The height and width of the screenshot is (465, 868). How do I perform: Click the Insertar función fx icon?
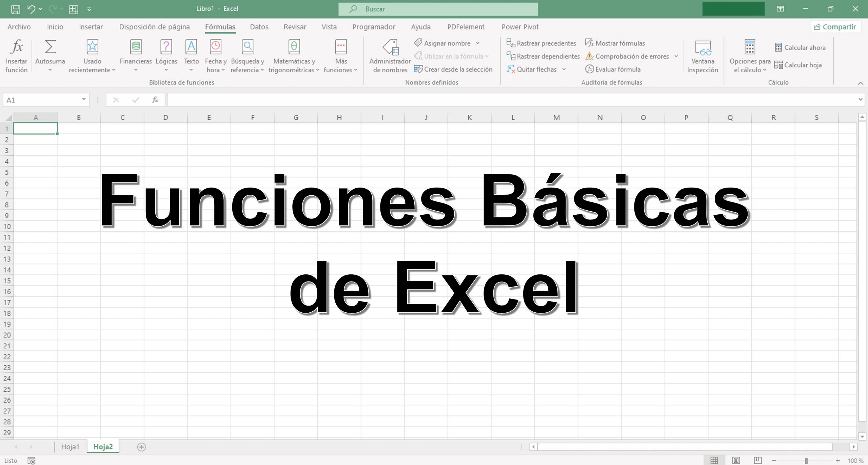point(16,47)
